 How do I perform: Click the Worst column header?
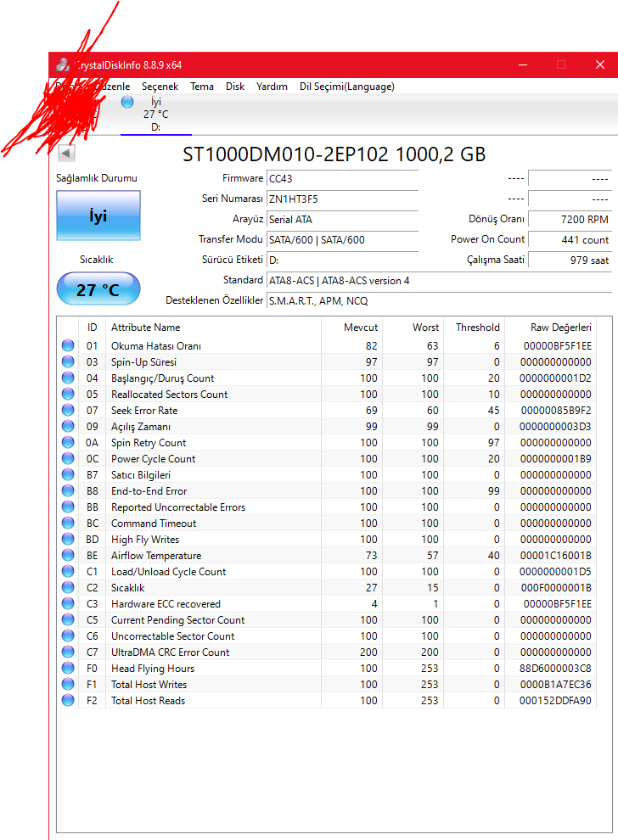413,328
